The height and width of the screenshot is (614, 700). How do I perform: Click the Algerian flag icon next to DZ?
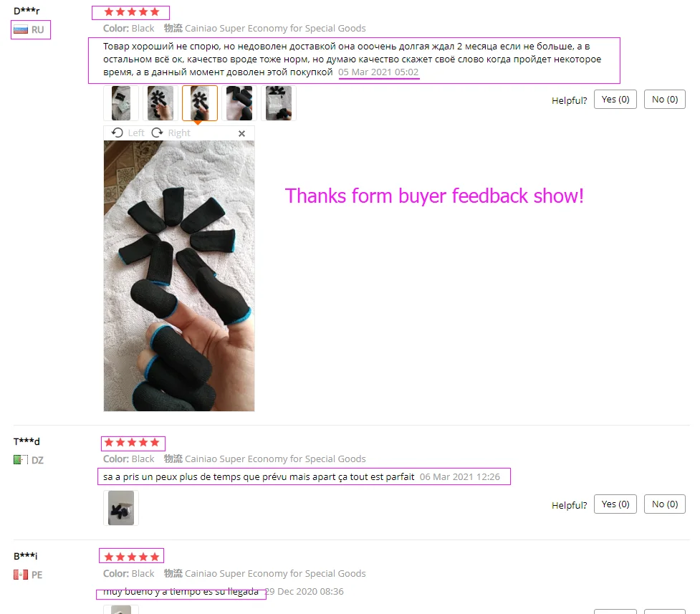[x=21, y=459]
